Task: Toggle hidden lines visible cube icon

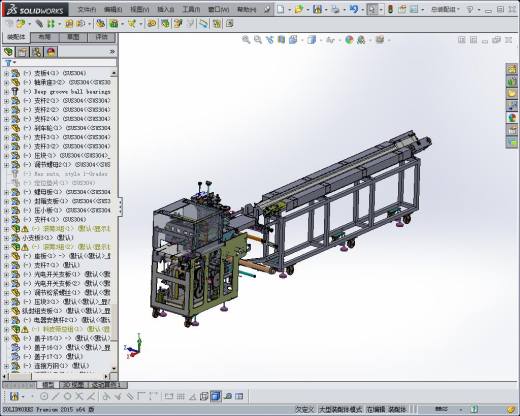Action: [204, 396]
